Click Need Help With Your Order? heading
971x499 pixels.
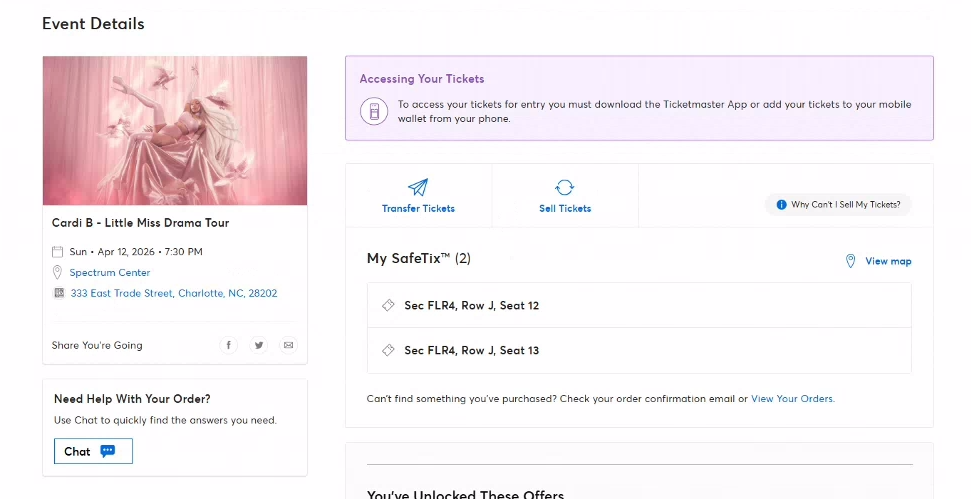(x=133, y=399)
